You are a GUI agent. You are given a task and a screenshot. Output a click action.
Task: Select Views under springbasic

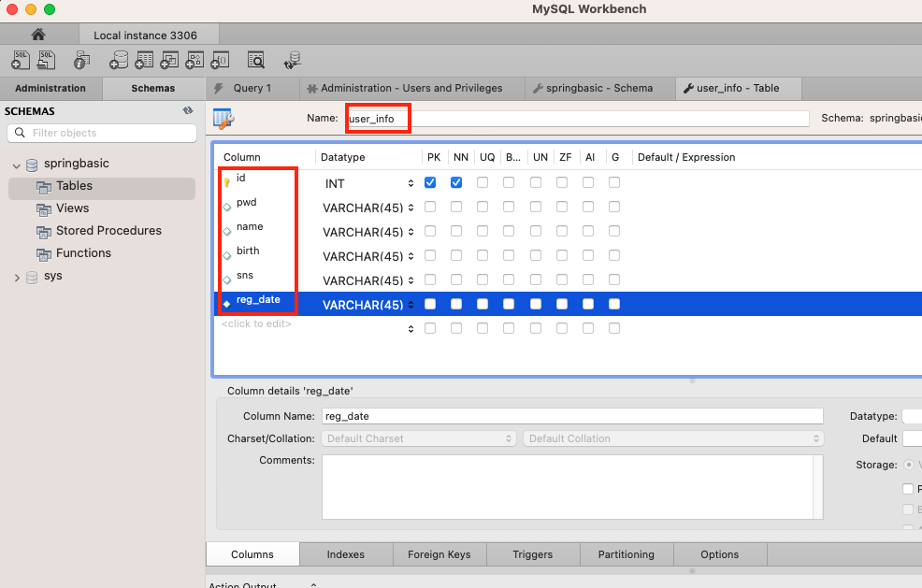[x=72, y=208]
